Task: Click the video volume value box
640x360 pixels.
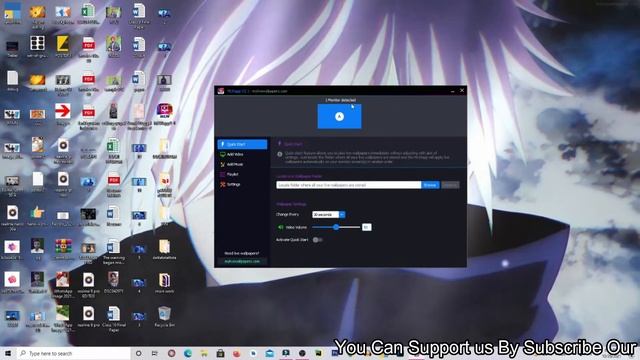Action: click(x=367, y=227)
